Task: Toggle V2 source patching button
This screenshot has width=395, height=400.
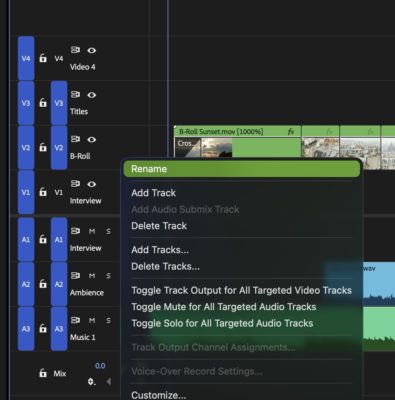Action: click(x=26, y=148)
